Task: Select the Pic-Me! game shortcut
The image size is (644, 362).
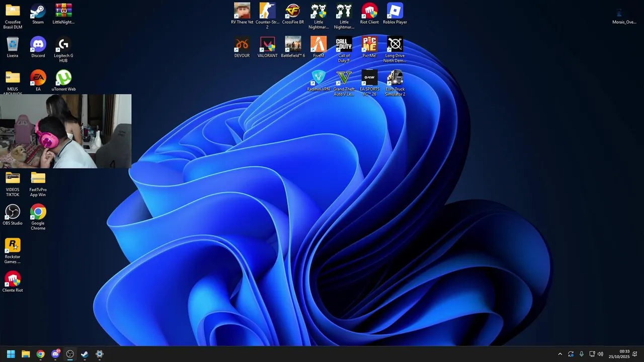Action: 369,47
